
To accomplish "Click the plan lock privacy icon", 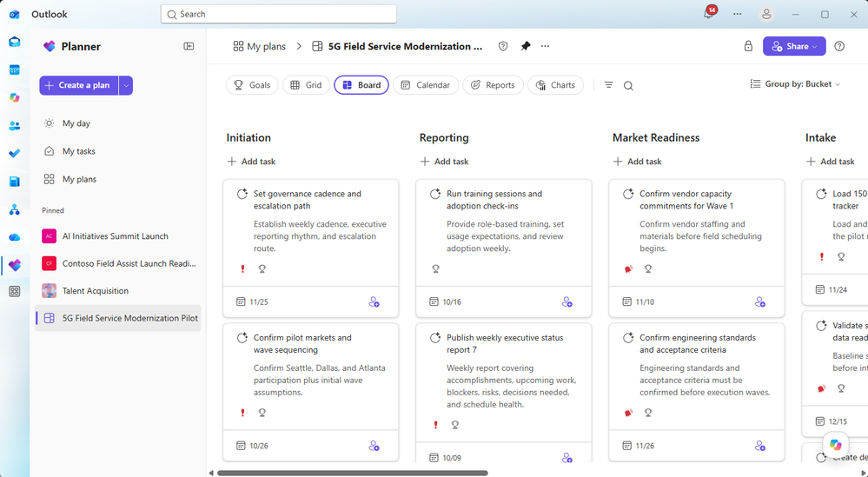I will [748, 46].
